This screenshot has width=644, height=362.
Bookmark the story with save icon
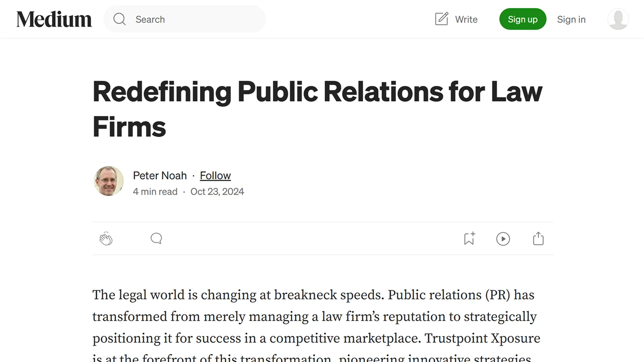point(469,239)
